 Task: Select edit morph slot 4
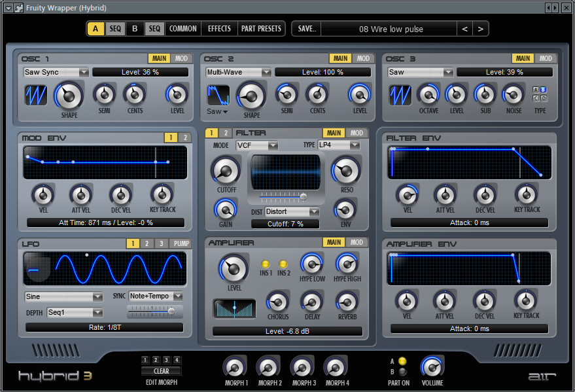[x=177, y=360]
